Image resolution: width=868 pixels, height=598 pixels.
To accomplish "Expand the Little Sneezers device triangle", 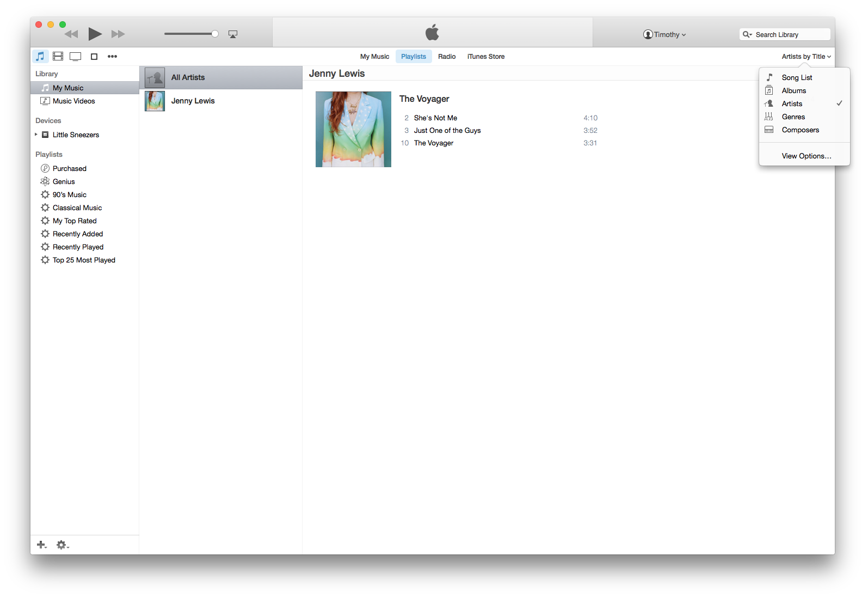I will click(36, 135).
